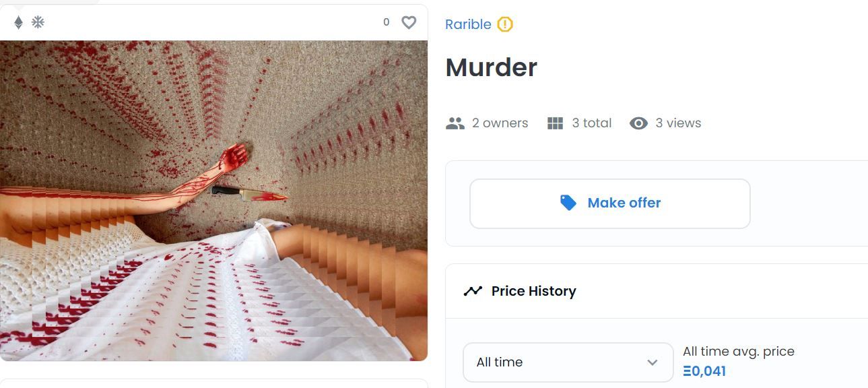
Task: Click the blue price tag icon
Action: tap(568, 203)
